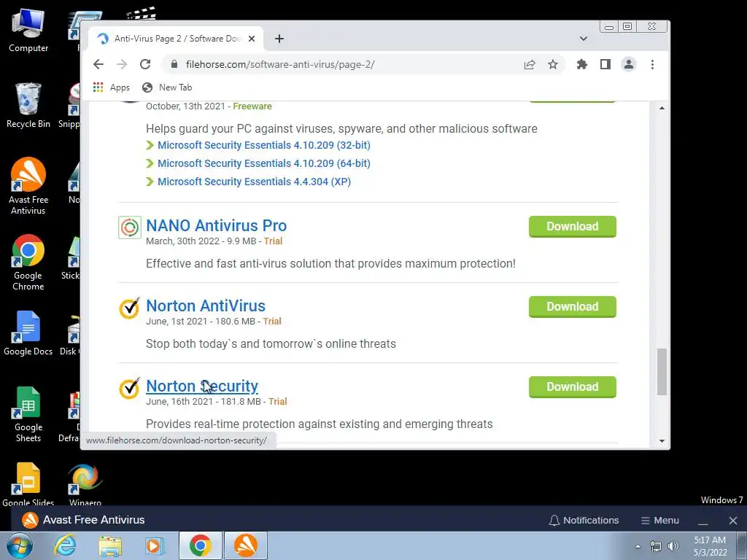Click the volume speaker tray icon
The image size is (747, 560).
point(673,546)
